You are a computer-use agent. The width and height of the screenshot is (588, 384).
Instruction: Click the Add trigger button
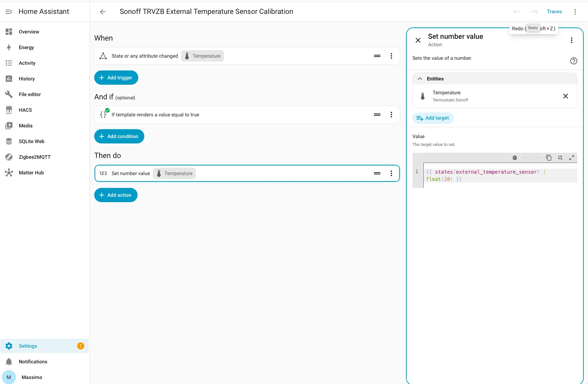(x=116, y=78)
